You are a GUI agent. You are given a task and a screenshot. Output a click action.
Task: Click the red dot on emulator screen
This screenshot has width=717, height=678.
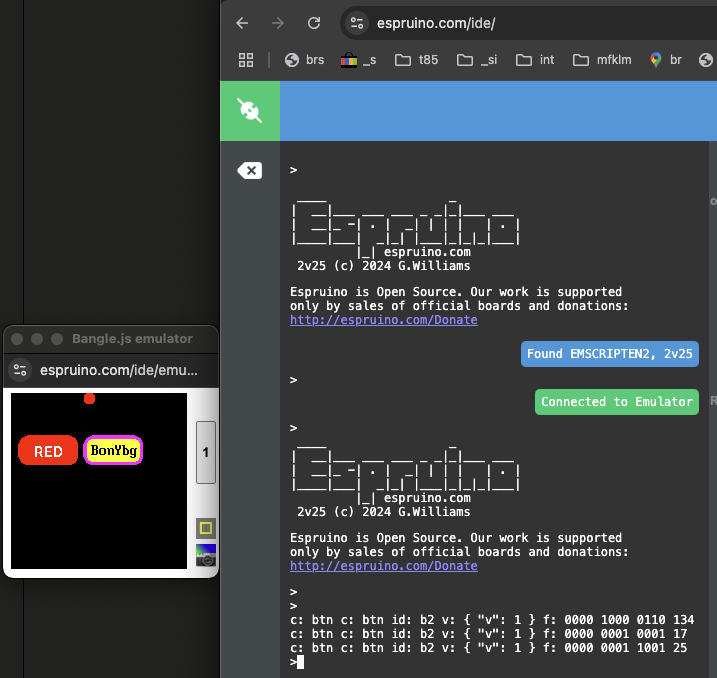pyautogui.click(x=90, y=399)
